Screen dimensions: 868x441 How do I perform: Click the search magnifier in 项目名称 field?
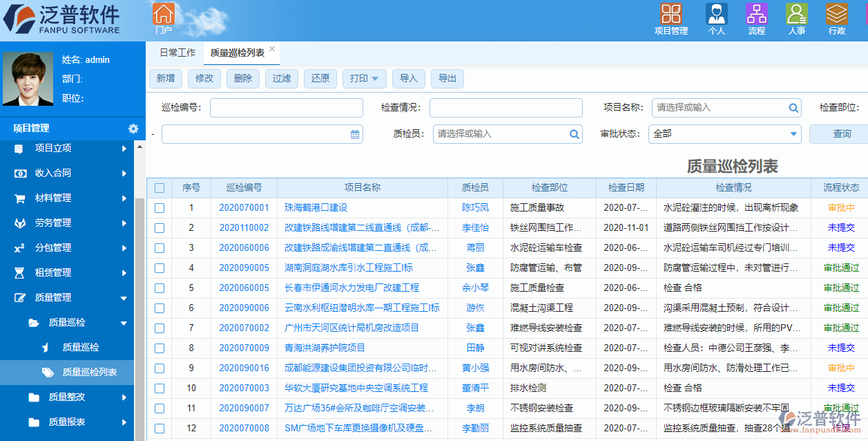pos(793,108)
